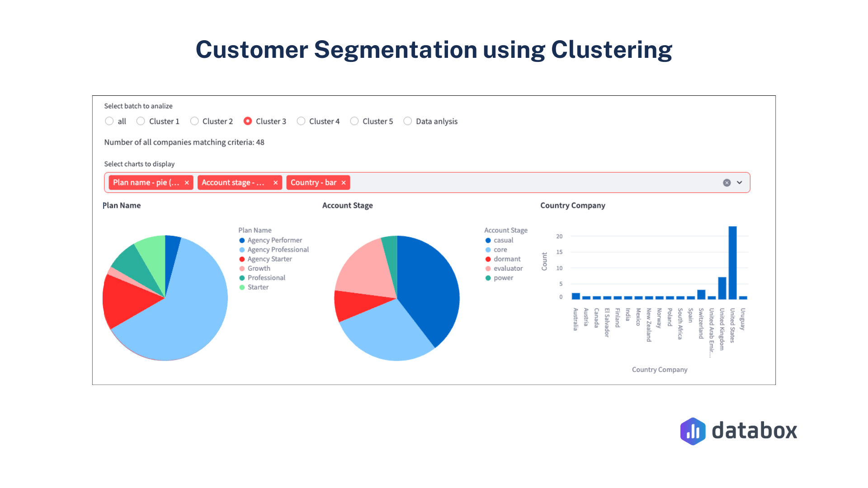The width and height of the screenshot is (868, 488).
Task: Choose the Cluster 2 radio button
Action: (x=194, y=121)
